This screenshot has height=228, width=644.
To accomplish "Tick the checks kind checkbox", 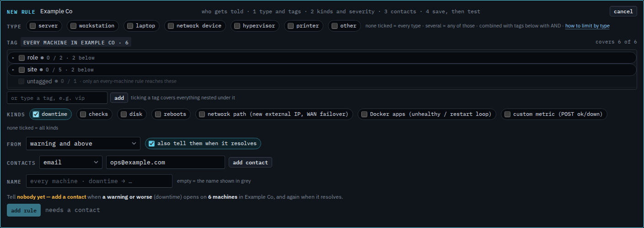I will click(x=83, y=114).
